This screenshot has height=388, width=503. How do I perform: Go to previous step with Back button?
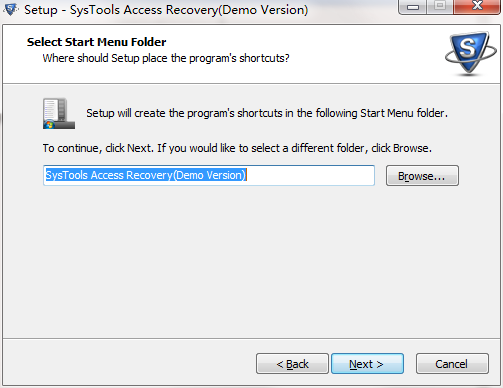click(292, 364)
